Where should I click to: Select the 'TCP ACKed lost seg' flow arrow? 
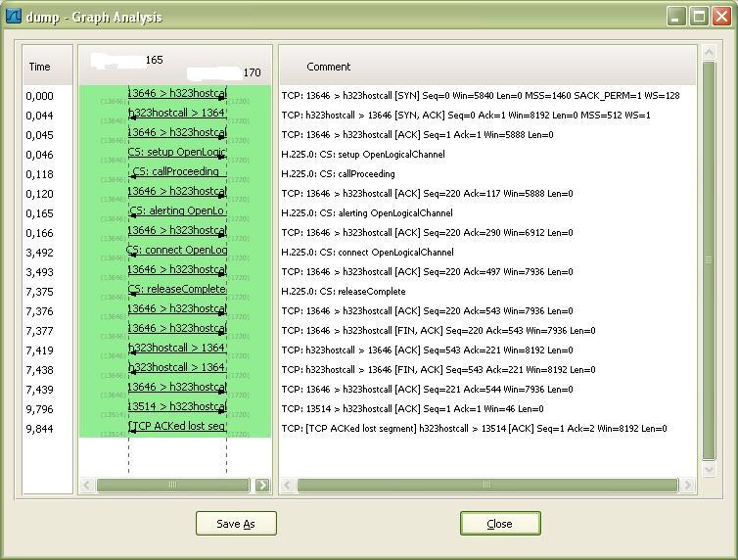(177, 427)
